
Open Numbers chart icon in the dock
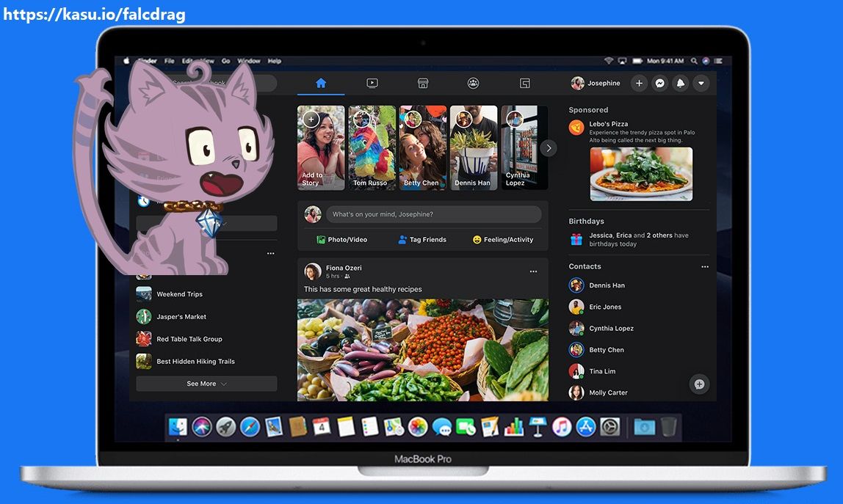point(514,427)
